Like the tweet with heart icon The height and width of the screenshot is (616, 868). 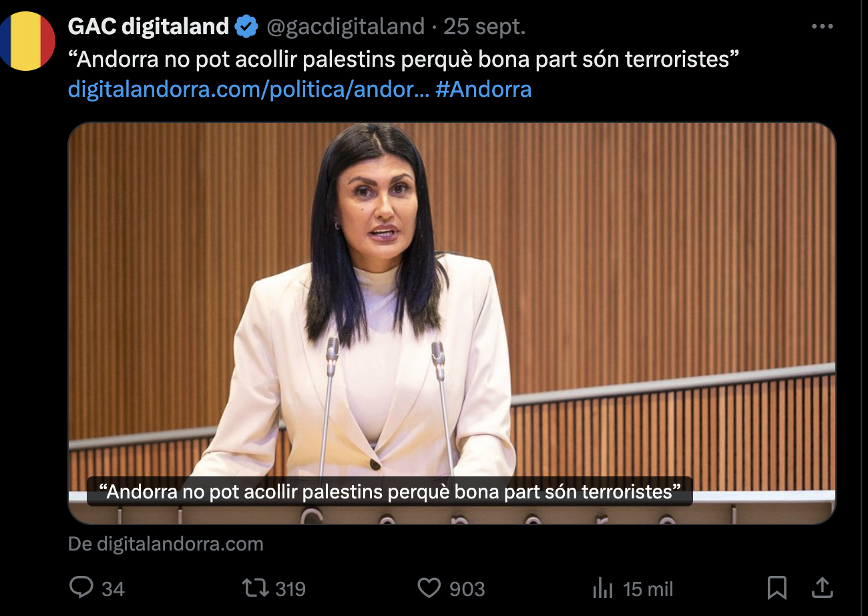[429, 588]
